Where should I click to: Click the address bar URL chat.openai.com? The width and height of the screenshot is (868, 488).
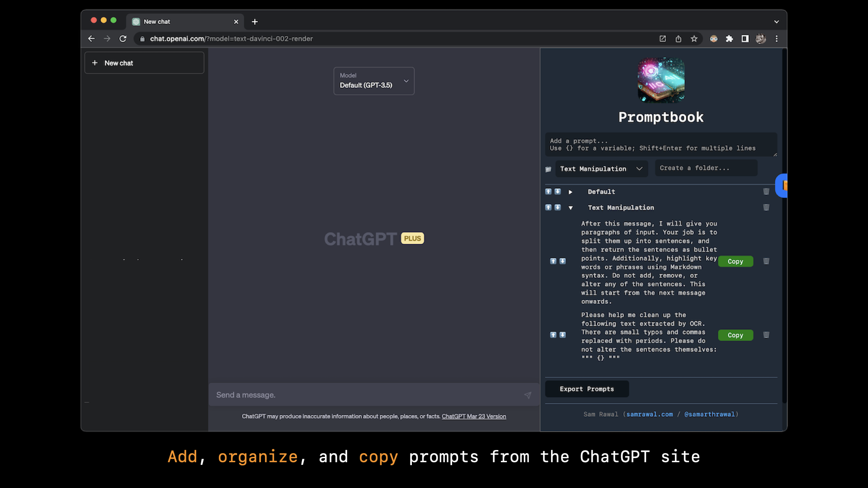(231, 39)
